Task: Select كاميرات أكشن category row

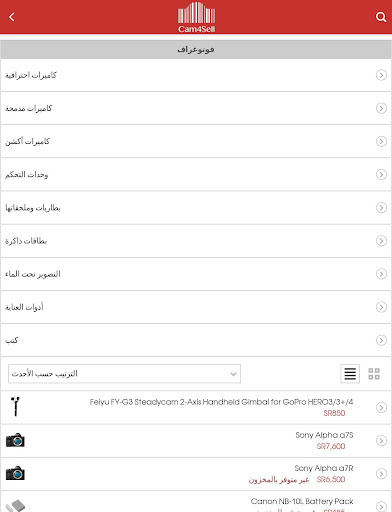Action: (196, 141)
